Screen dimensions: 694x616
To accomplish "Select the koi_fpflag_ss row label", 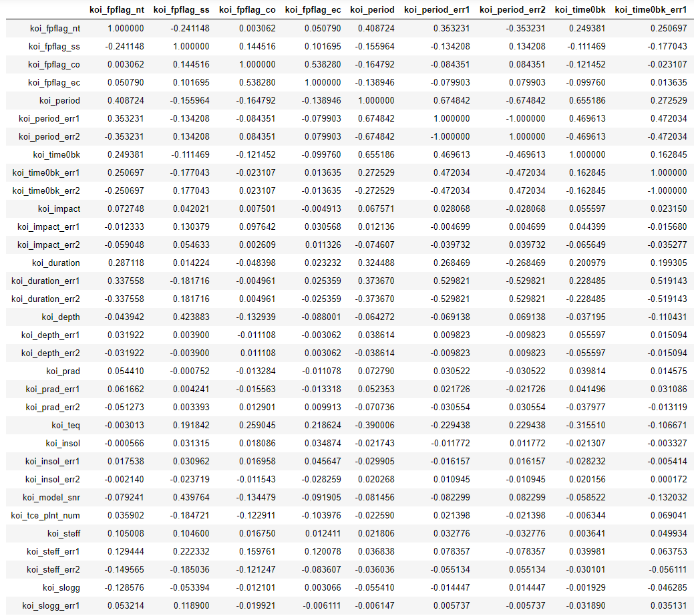I will pos(55,47).
